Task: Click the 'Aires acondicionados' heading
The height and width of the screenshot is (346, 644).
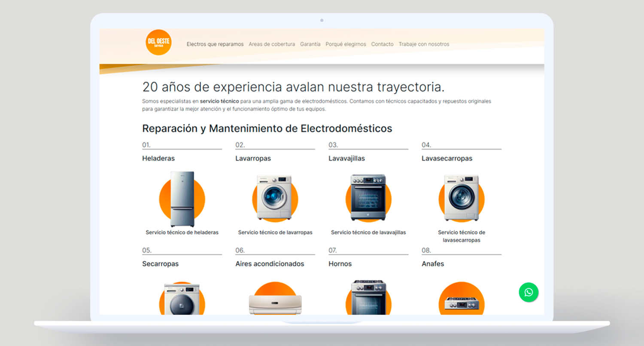Action: tap(270, 264)
